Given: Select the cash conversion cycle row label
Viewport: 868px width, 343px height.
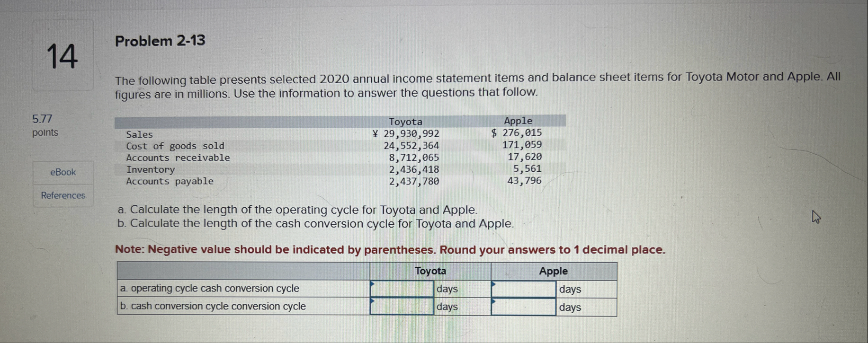Looking at the screenshot, I should (x=213, y=306).
